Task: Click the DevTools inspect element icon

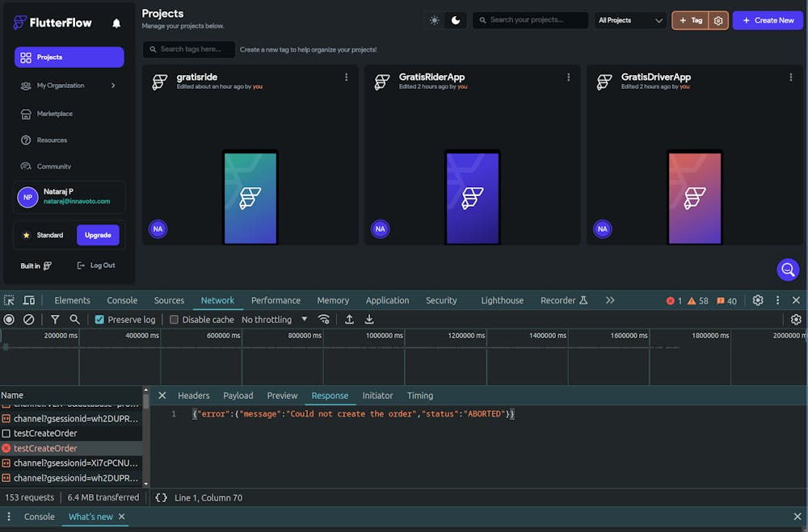Action: click(10, 300)
